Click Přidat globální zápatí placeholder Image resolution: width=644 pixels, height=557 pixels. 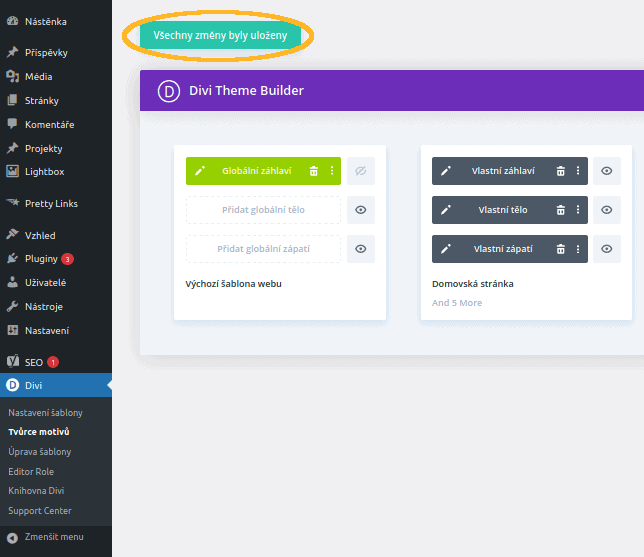click(263, 249)
